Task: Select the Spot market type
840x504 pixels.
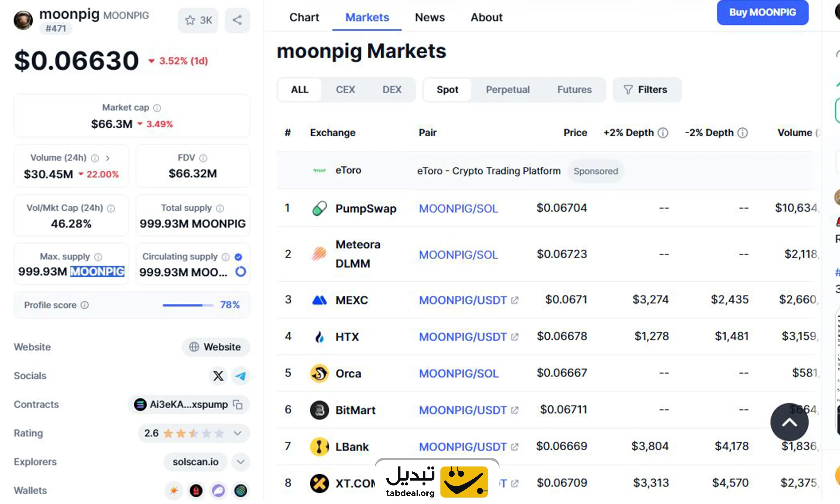Action: click(x=447, y=90)
